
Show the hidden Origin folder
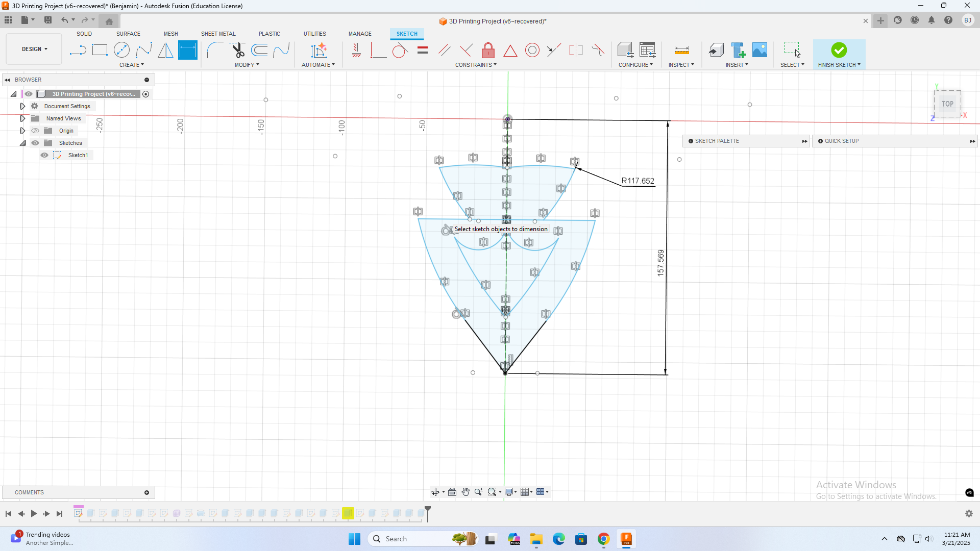tap(35, 131)
